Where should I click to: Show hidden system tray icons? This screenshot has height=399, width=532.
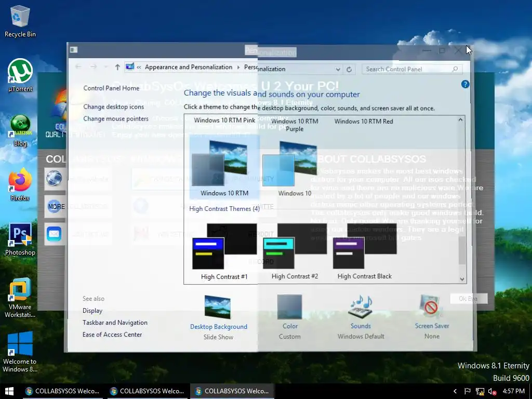[455, 391]
